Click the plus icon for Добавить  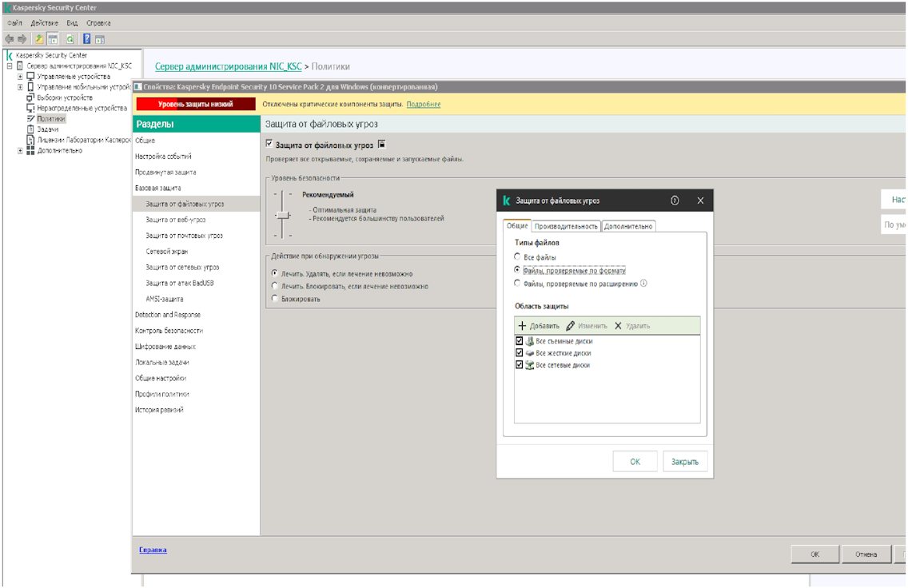coord(523,326)
